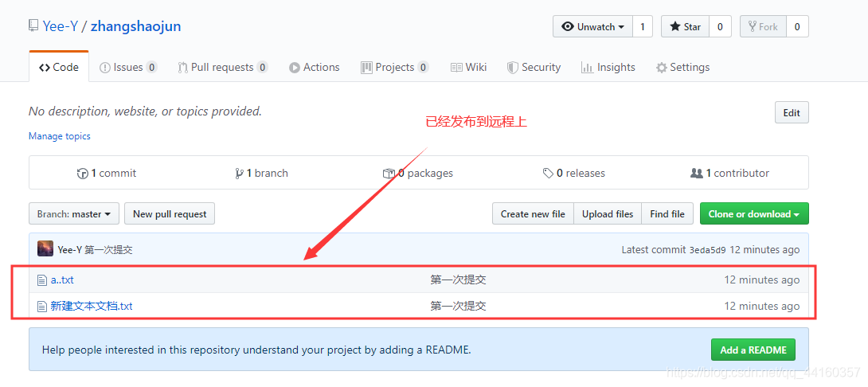Click the Wiki tab's book icon

click(x=456, y=68)
